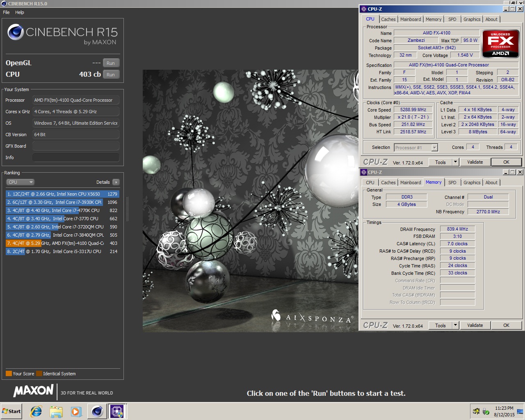
Task: Click the Windows Start button
Action: 11,411
